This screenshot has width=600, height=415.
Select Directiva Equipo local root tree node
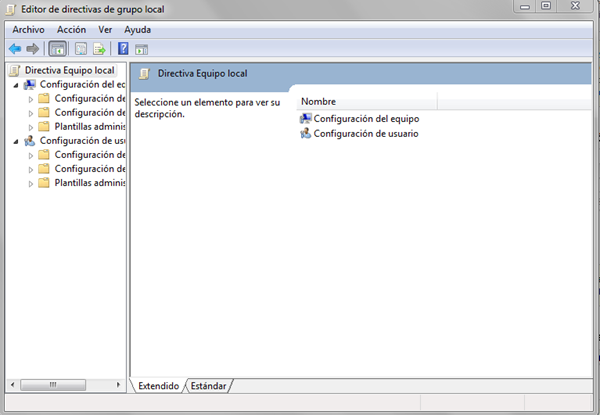pyautogui.click(x=70, y=70)
